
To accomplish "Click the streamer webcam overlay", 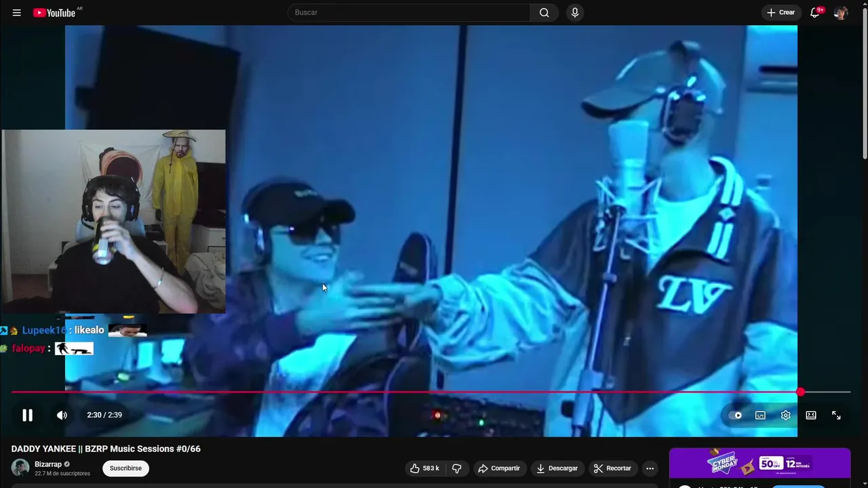I will [113, 222].
